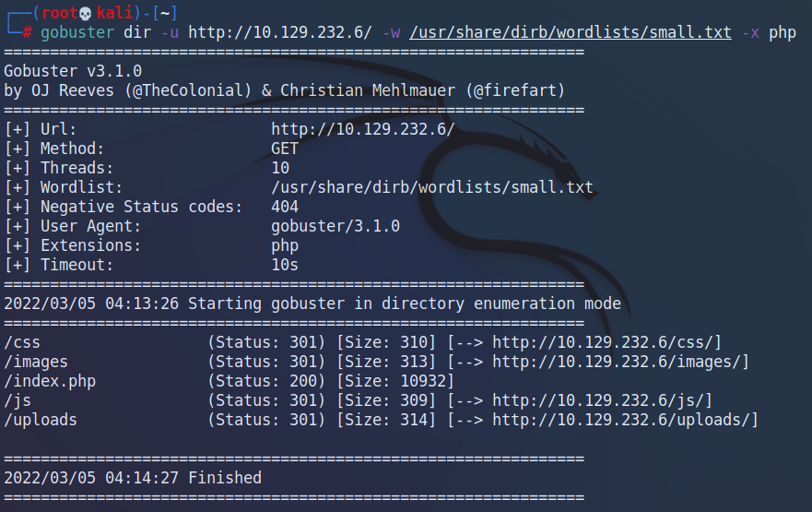Click the Gobuster v3.1.0 version line
812x512 pixels.
point(73,71)
